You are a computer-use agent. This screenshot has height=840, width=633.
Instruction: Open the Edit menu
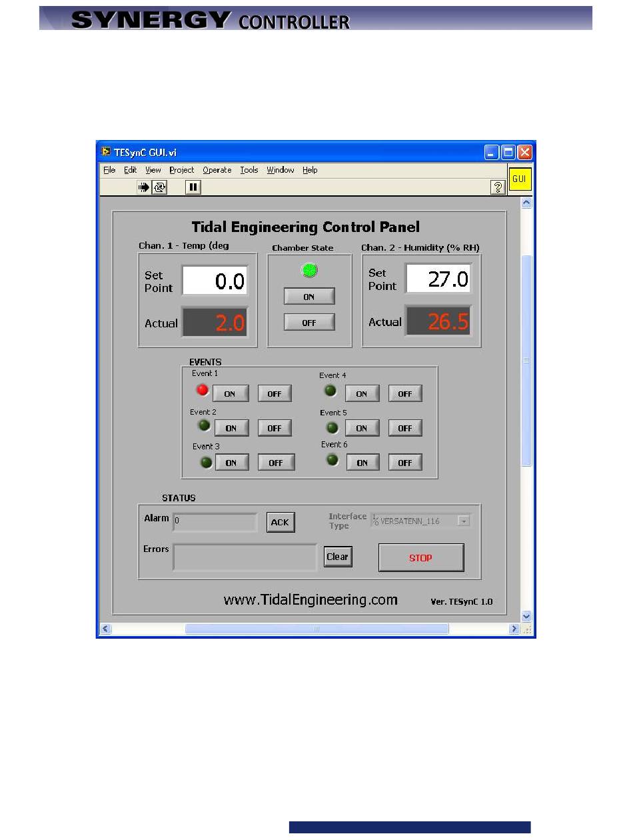[x=130, y=171]
